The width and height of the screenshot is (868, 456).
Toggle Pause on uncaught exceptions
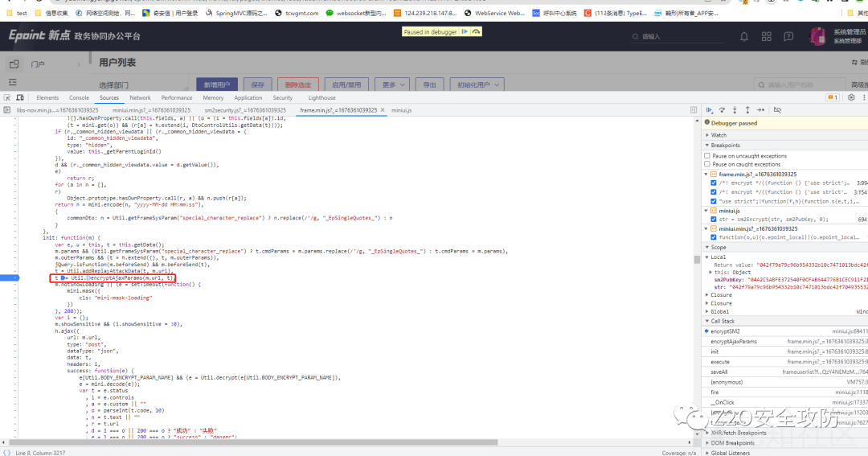[707, 156]
